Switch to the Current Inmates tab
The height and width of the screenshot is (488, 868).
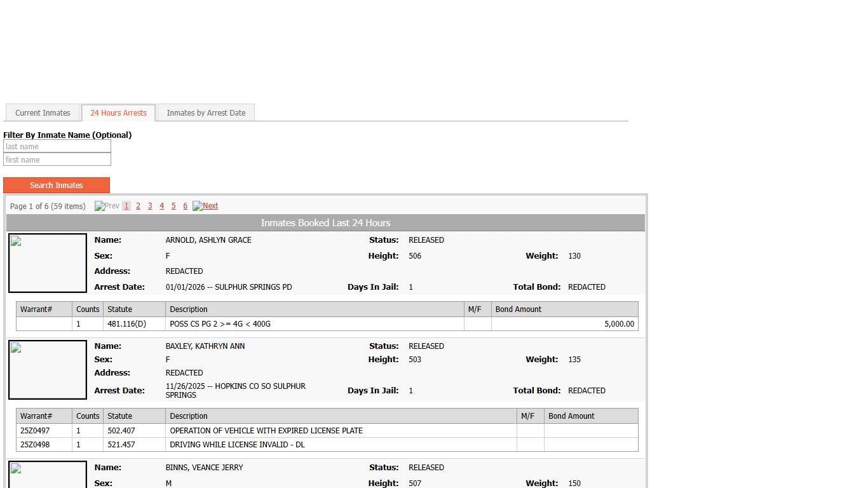(x=43, y=113)
